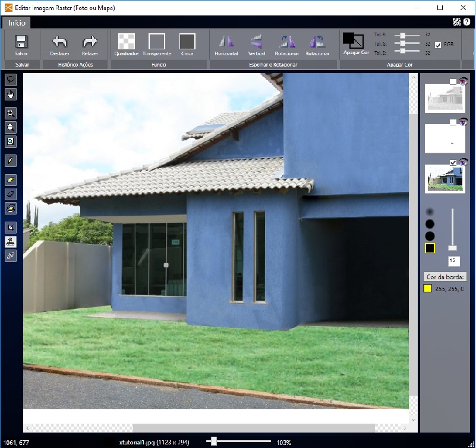The width and height of the screenshot is (476, 448).
Task: Click the zoom in magnifier tool
Action: click(x=11, y=113)
